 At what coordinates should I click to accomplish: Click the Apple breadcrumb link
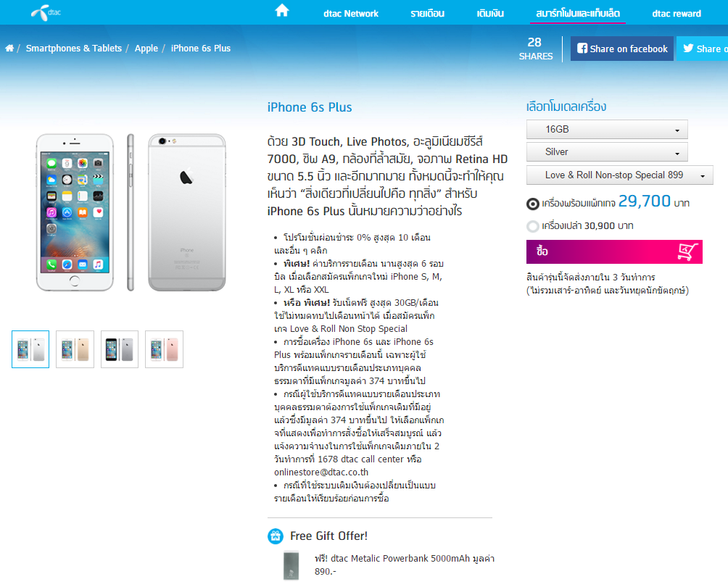point(146,49)
